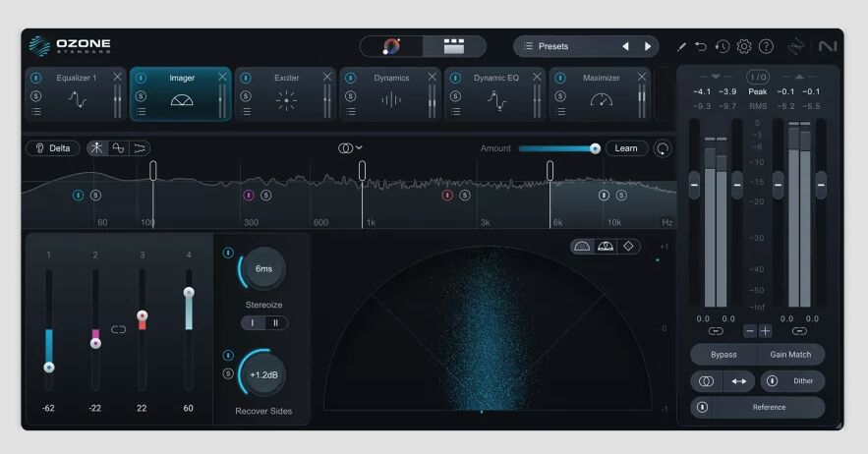Select the Maximizer module gauge icon
This screenshot has width=868, height=454.
pos(601,99)
